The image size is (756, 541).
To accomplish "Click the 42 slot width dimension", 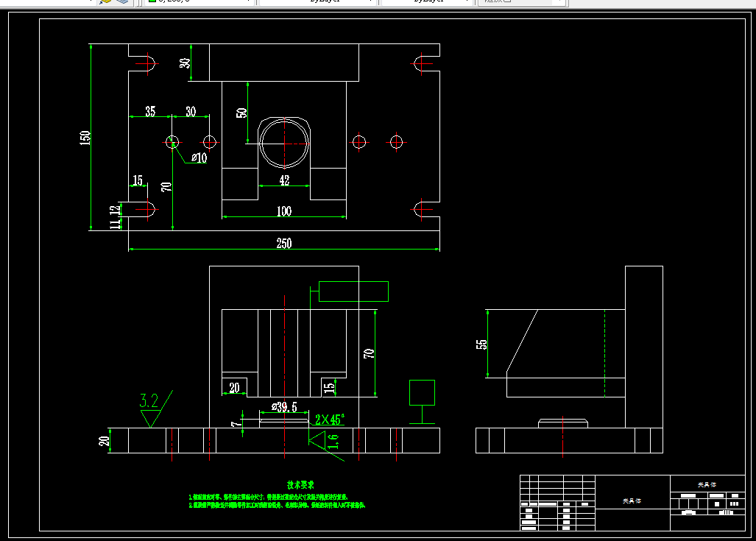I will point(284,180).
